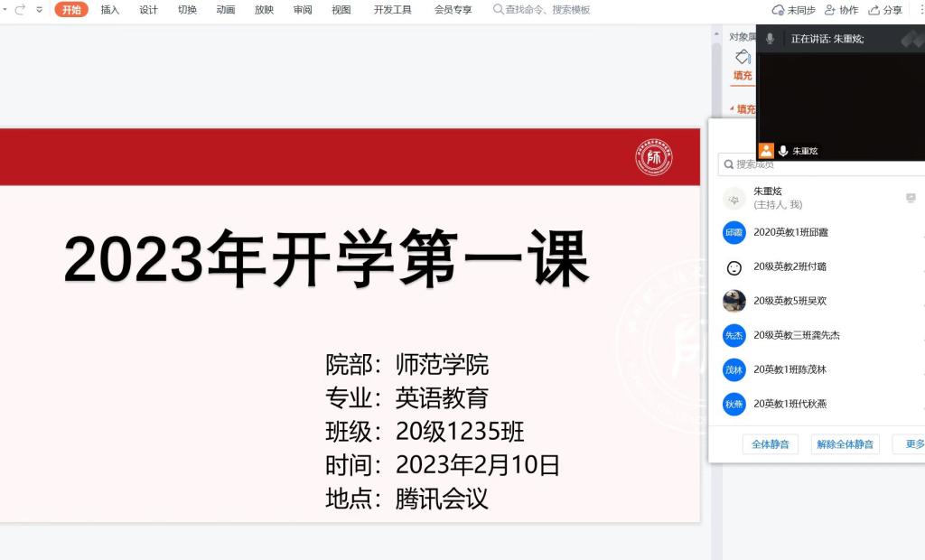Open the 插入 ribbon tab
The width and height of the screenshot is (925, 560).
click(x=109, y=10)
